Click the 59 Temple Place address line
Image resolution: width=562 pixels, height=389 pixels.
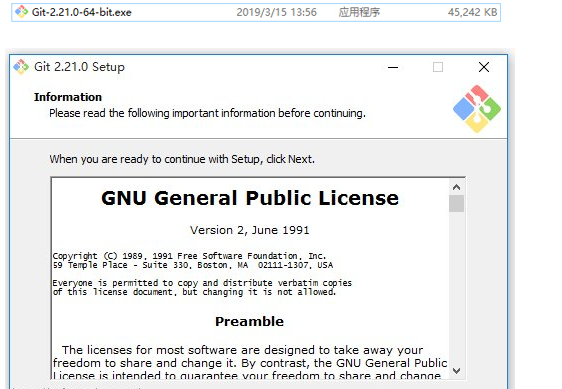(x=193, y=265)
